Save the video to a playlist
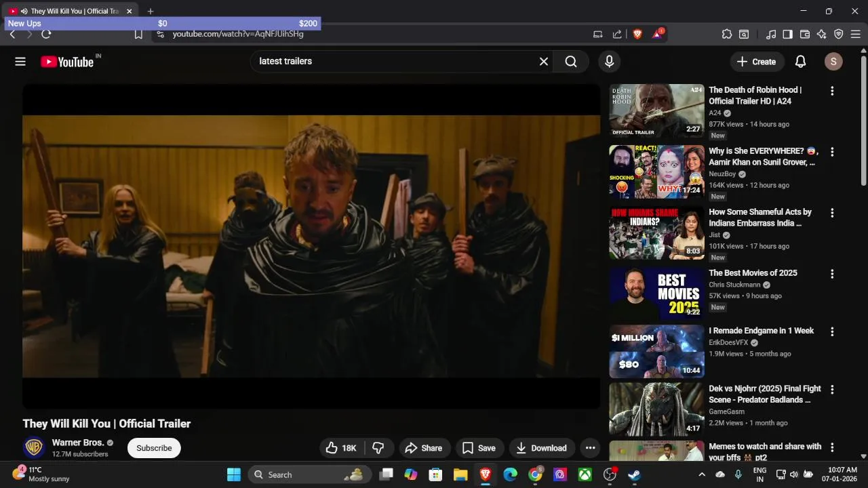The image size is (868, 488). 479,448
